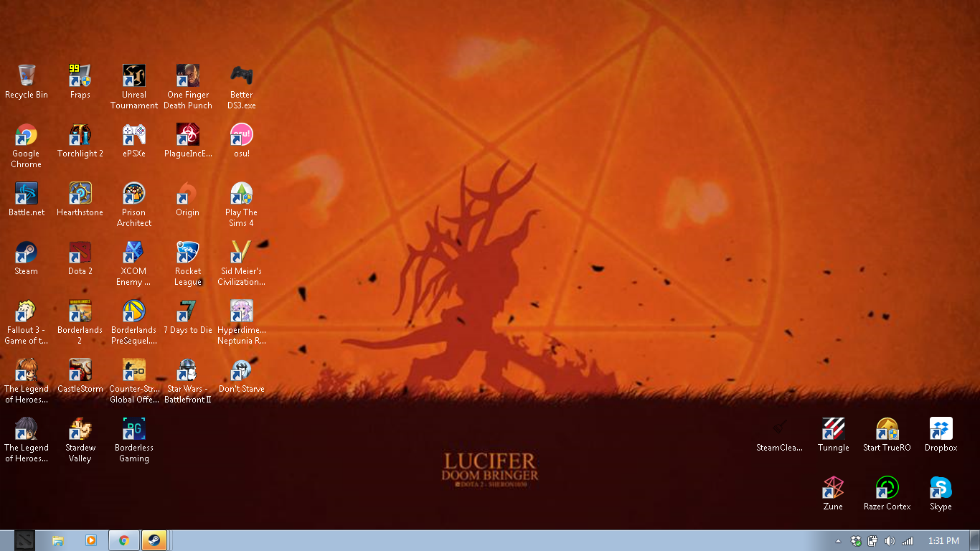Show hidden system tray icons
This screenshot has height=551, width=980.
pos(838,541)
